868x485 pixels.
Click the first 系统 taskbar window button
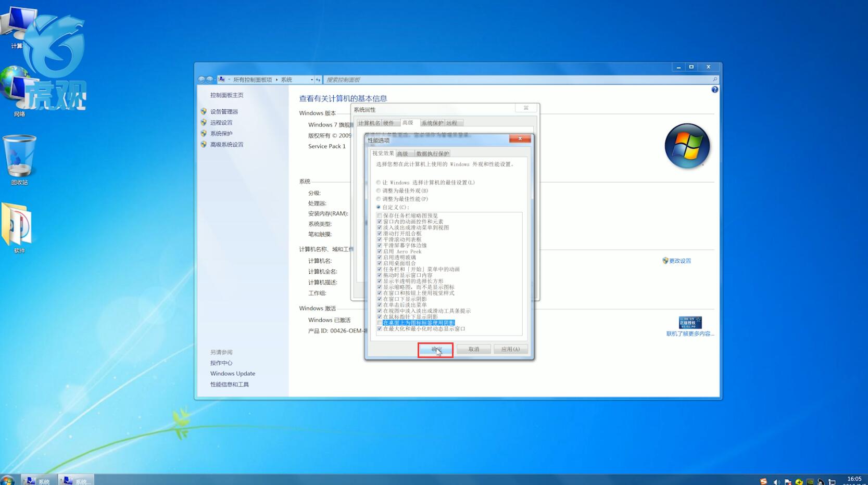coord(39,480)
